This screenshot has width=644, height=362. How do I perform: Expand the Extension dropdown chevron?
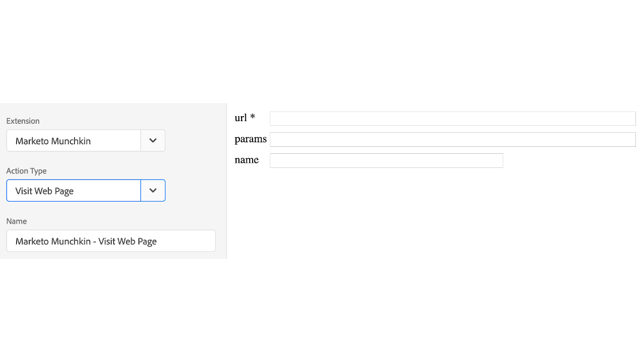153,141
